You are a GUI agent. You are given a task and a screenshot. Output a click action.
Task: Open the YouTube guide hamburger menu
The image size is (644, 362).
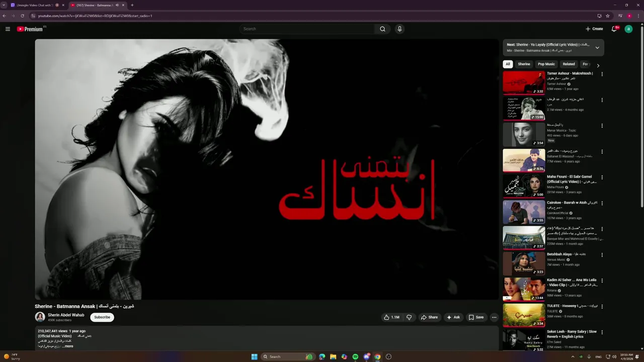coord(8,29)
